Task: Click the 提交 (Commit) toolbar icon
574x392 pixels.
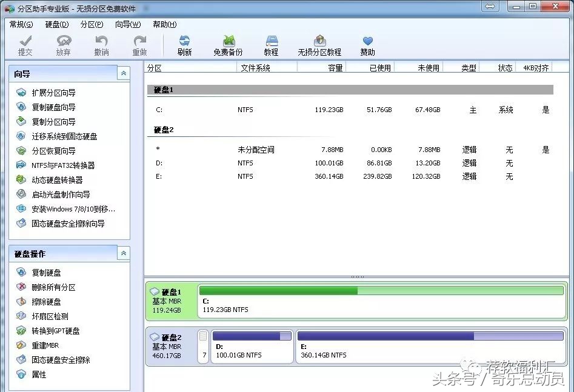Action: point(25,44)
